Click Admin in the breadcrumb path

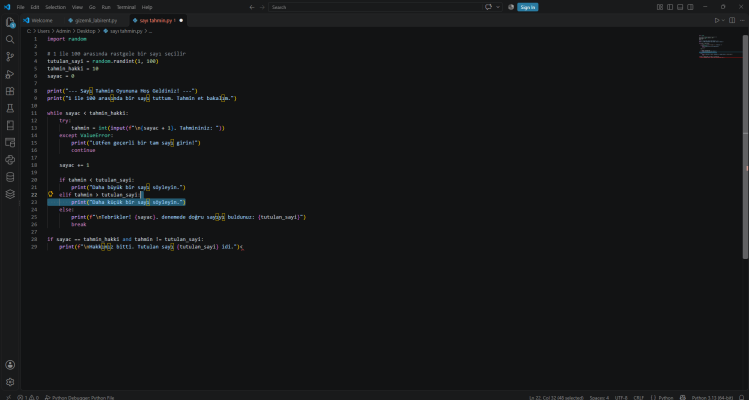(64, 31)
